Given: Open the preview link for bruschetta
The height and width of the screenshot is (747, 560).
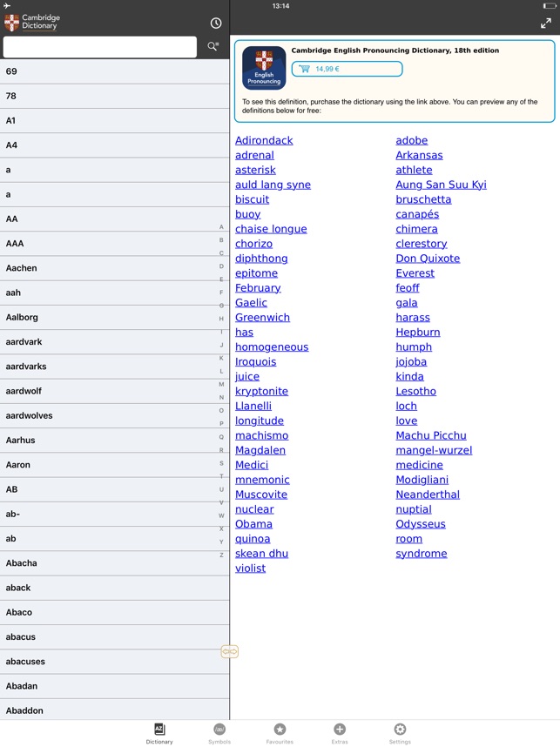Looking at the screenshot, I should [x=423, y=199].
